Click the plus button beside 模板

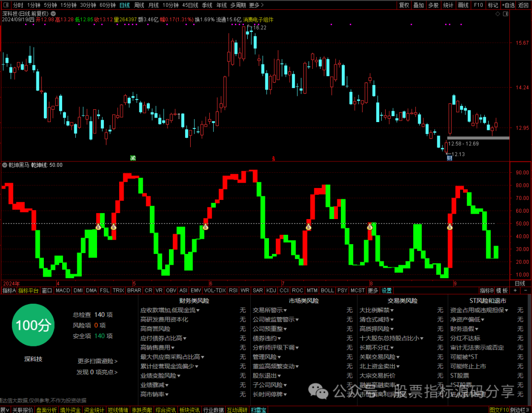[515, 290]
